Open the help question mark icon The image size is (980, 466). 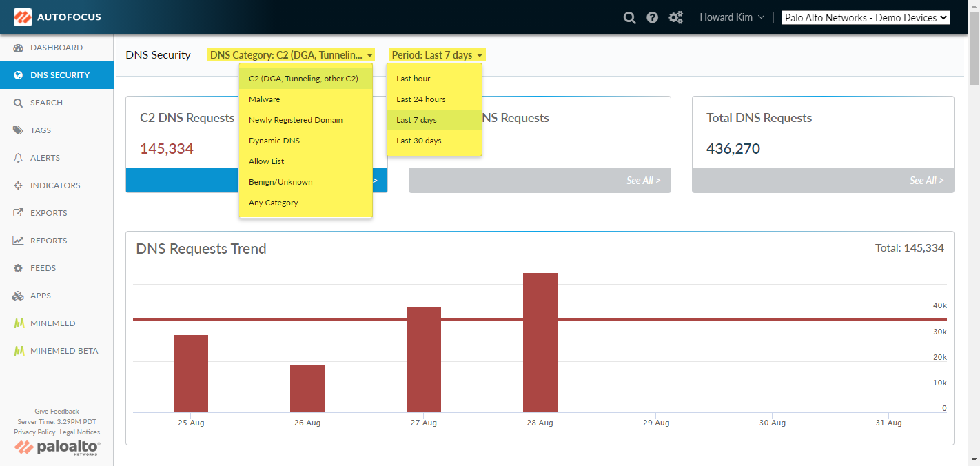coord(652,18)
